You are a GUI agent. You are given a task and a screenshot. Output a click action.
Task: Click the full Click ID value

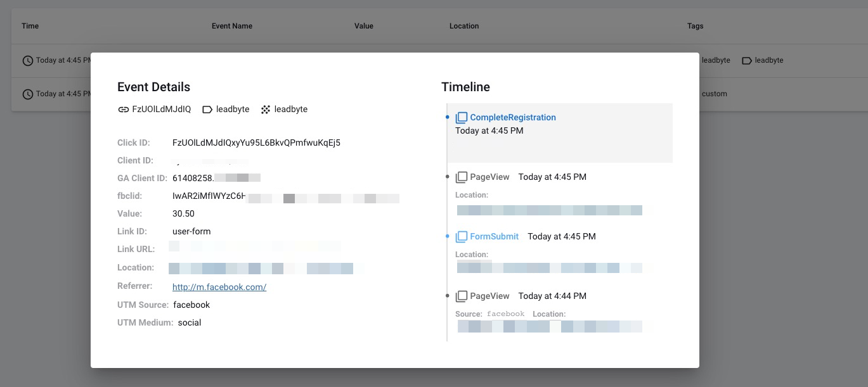pyautogui.click(x=256, y=143)
